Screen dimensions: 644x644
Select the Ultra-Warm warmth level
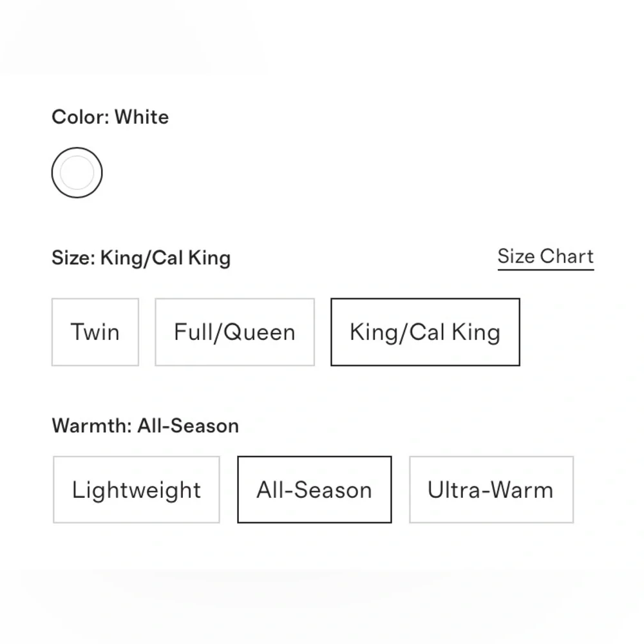490,489
